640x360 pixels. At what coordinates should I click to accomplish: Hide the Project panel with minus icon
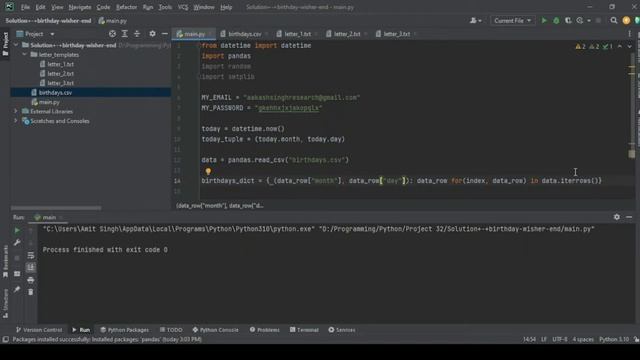pos(165,34)
